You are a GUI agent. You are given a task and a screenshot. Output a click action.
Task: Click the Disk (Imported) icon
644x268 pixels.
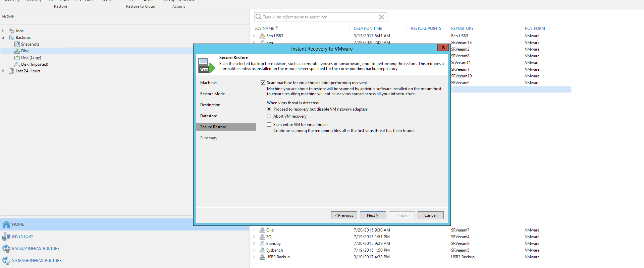click(x=17, y=64)
